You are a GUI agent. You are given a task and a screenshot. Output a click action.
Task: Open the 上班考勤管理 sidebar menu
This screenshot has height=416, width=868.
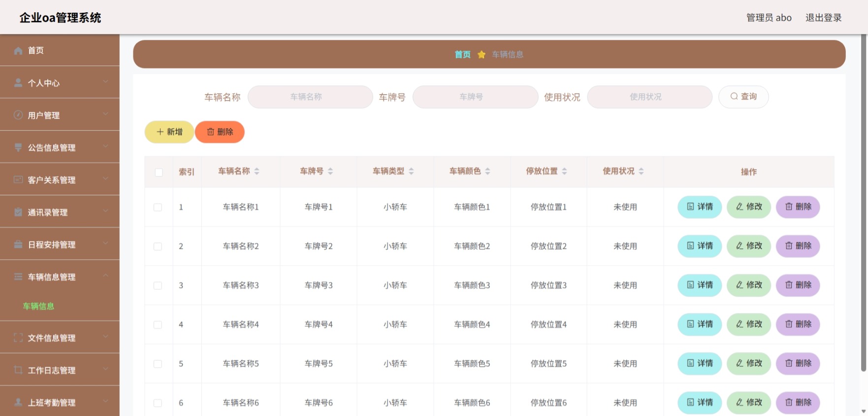(60, 402)
